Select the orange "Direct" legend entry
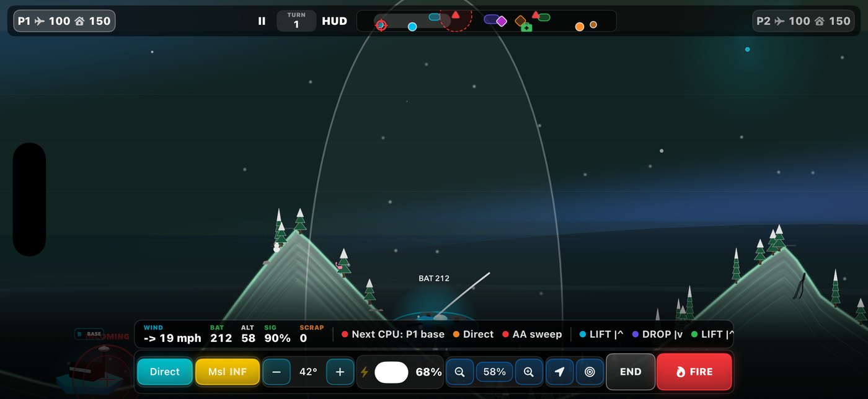The image size is (868, 399). pos(473,335)
